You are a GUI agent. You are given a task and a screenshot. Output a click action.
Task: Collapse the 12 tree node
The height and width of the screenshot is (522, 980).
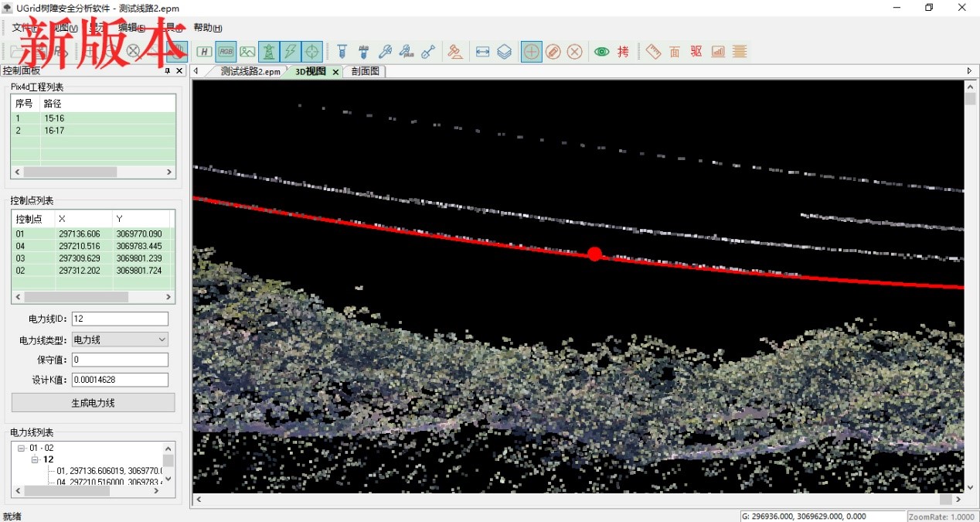[35, 459]
